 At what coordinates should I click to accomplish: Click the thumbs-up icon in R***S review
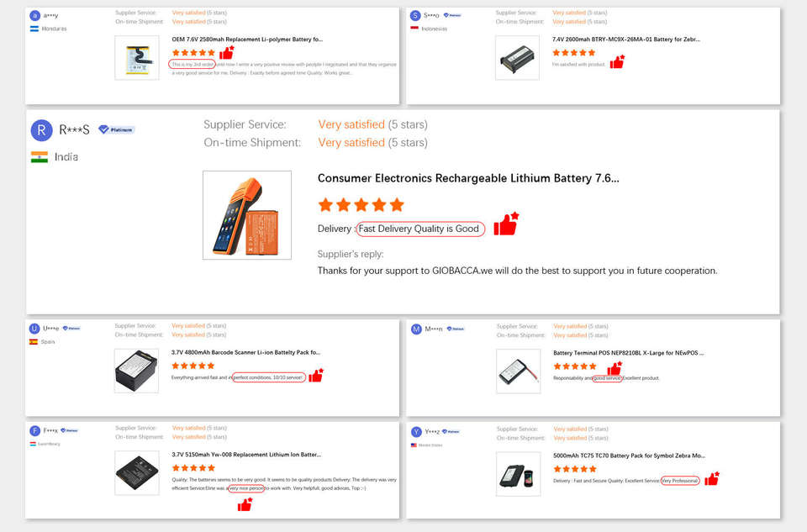505,224
